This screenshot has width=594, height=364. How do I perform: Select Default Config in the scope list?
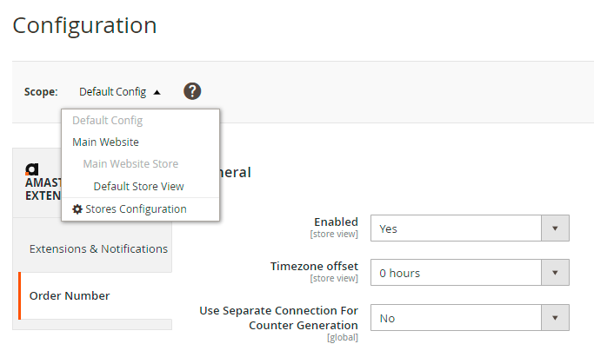pyautogui.click(x=107, y=120)
